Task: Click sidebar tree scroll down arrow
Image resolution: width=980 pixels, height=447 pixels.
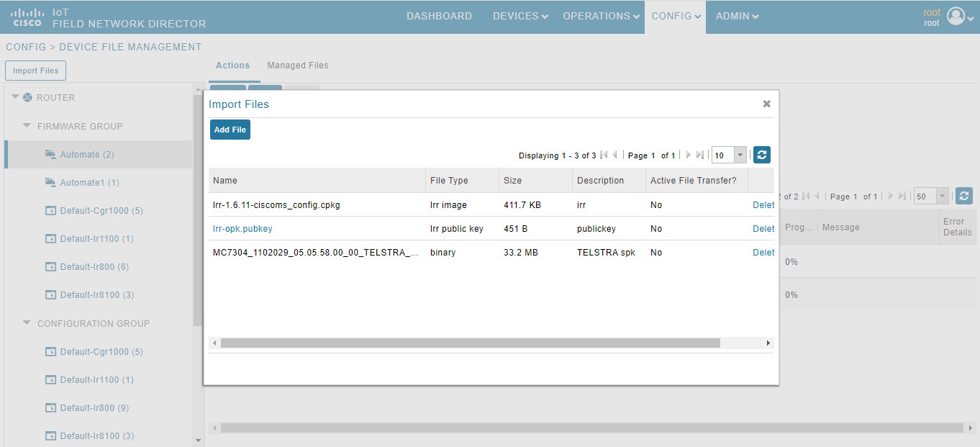Action: pyautogui.click(x=198, y=441)
